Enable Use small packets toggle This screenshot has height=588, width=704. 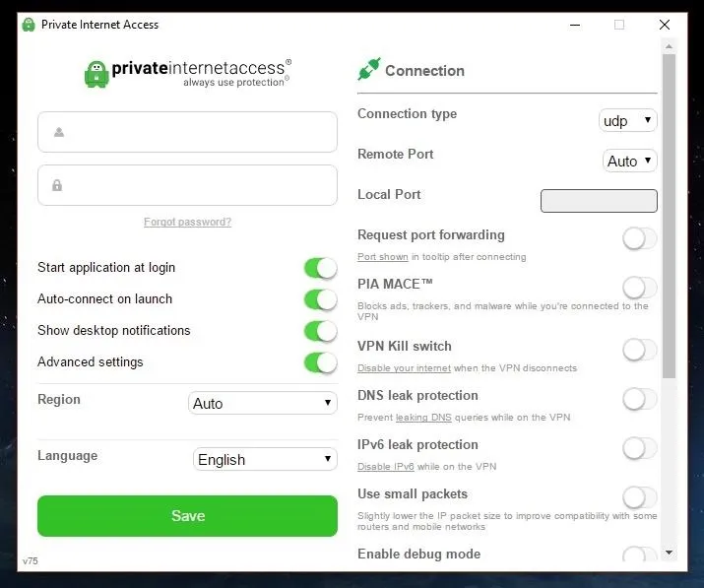coord(640,497)
